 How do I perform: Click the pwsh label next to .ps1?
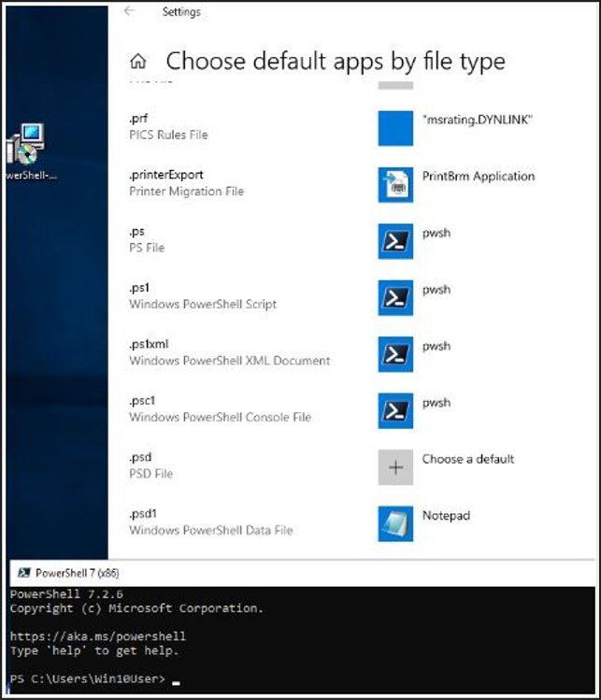(x=436, y=290)
